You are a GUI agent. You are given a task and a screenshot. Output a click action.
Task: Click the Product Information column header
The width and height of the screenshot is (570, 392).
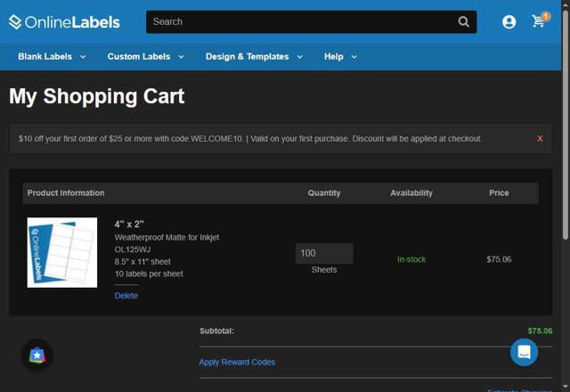(x=66, y=193)
